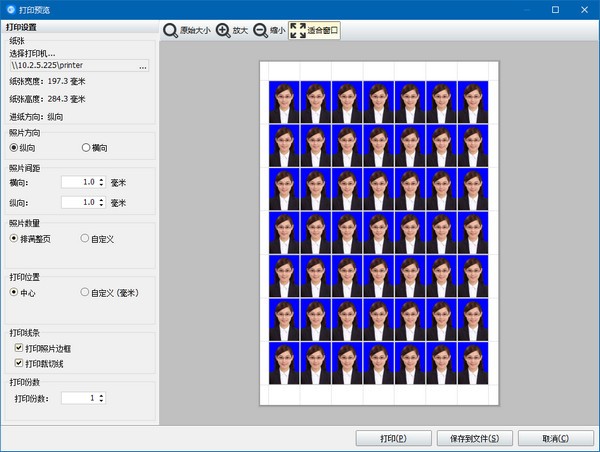
Task: Click the app icon in title bar
Action: 10,8
